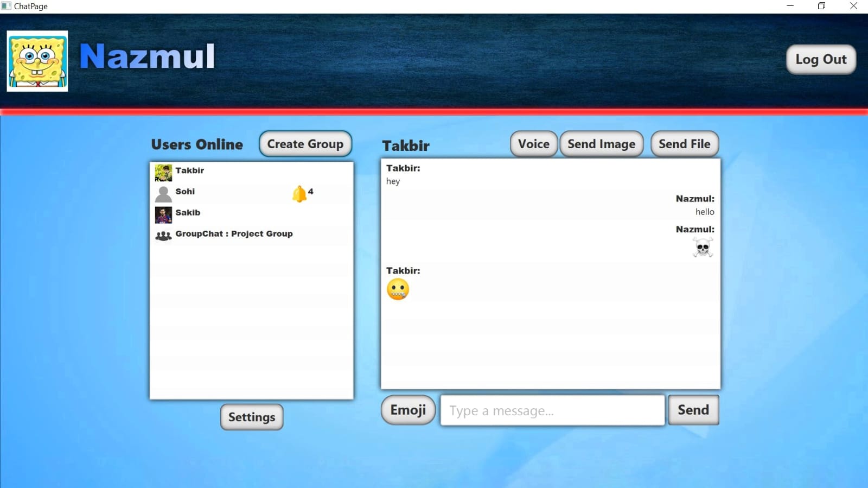Click the Create Group button
Screen dimensions: 868x488
click(x=305, y=144)
